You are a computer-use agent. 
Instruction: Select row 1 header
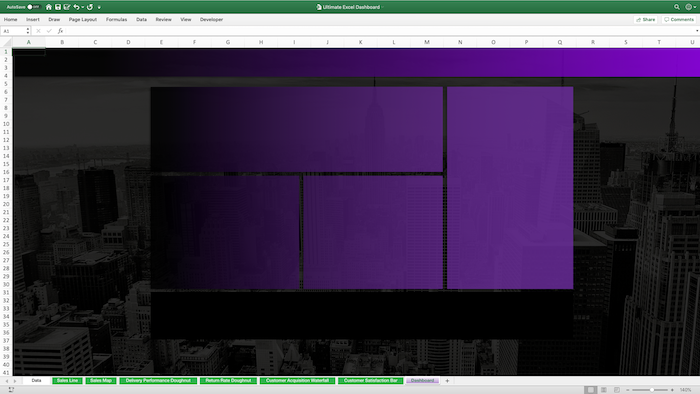[6, 52]
